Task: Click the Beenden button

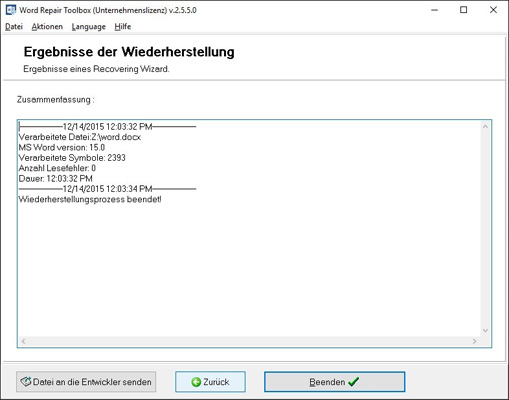Action: (x=335, y=382)
